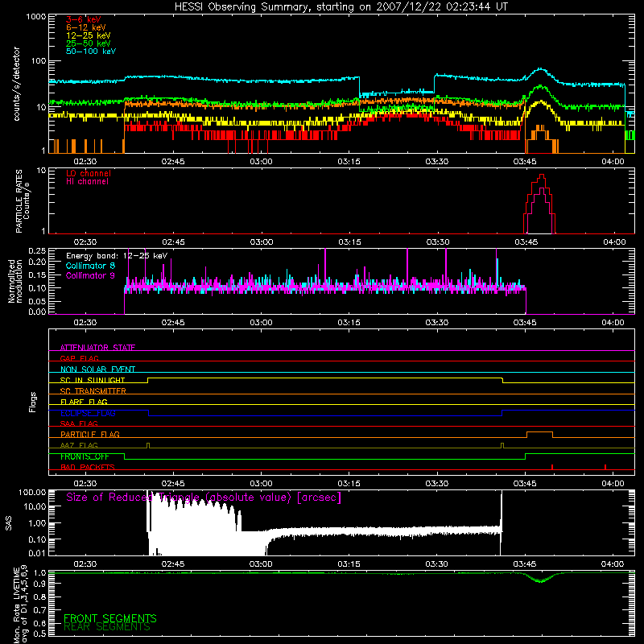Select the Collimator 9 legend entry
644x644 pixels.
tap(90, 275)
